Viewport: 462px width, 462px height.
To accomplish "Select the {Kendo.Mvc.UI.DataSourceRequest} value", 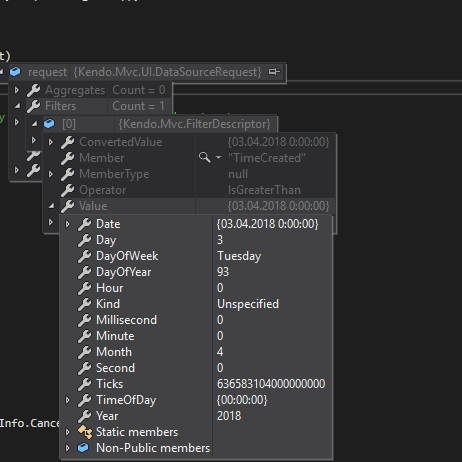I will 167,72.
